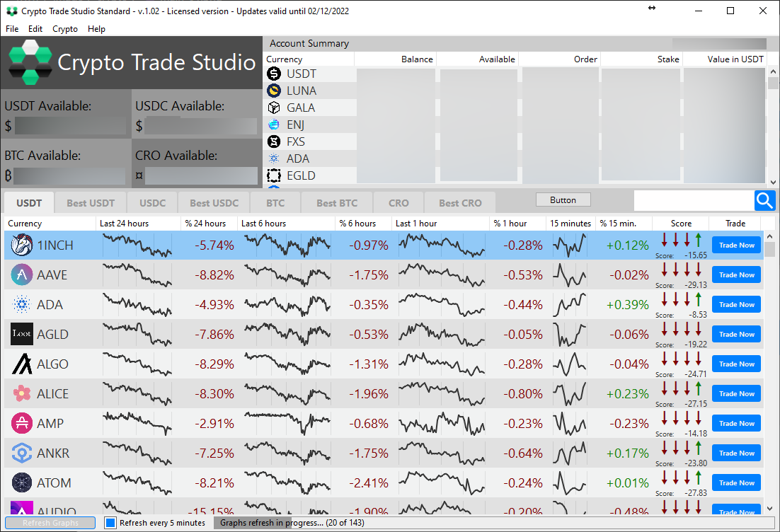Click the AMP coin icon
The image size is (780, 532).
click(x=21, y=423)
